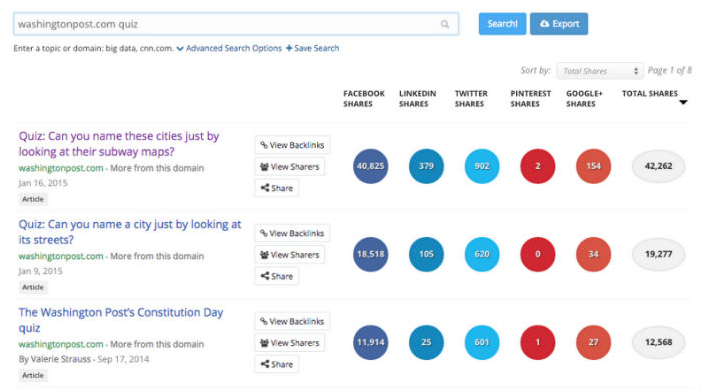Image resolution: width=708 pixels, height=392 pixels.
Task: Click the Jan 9, 2015 date
Action: 41,271
